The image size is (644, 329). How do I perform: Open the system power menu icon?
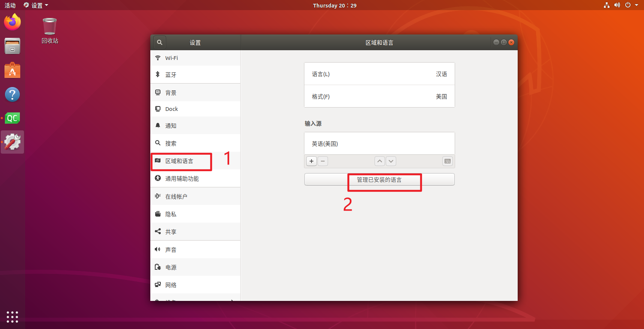pos(628,5)
